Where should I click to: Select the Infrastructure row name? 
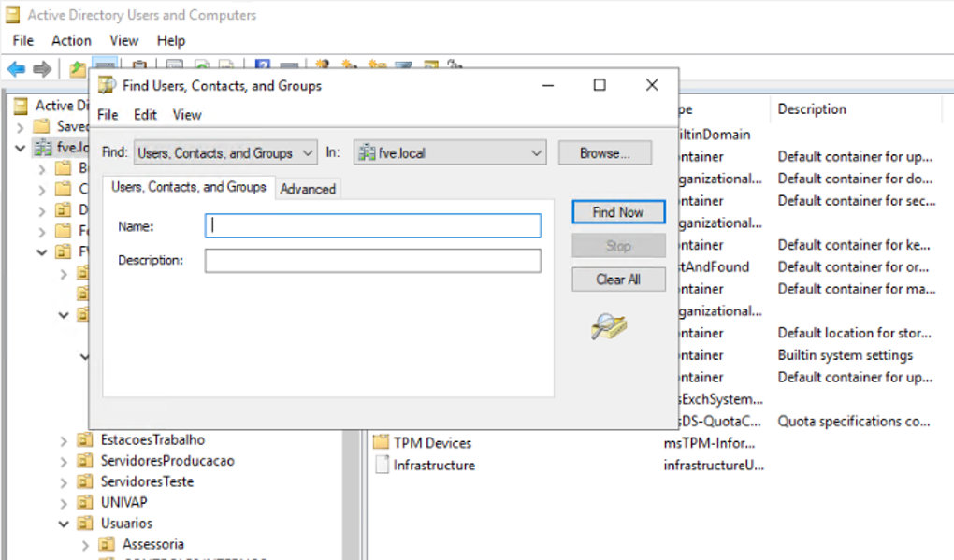coord(434,466)
